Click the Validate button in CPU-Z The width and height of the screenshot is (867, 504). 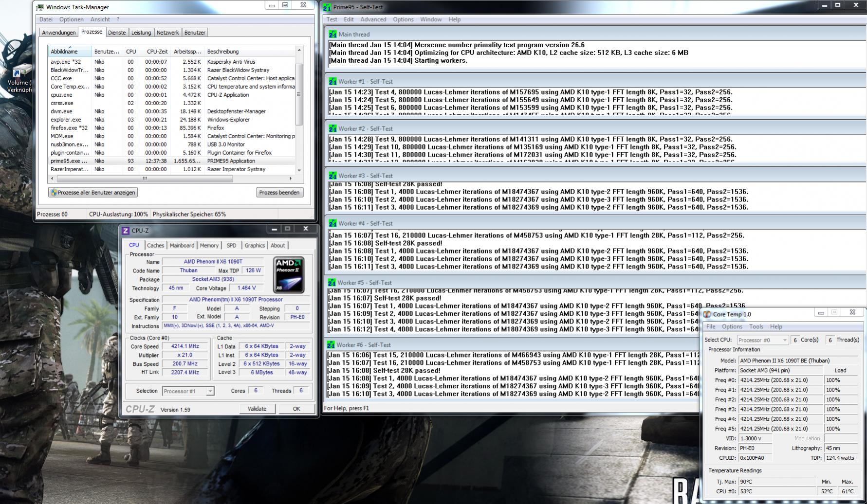click(x=257, y=409)
